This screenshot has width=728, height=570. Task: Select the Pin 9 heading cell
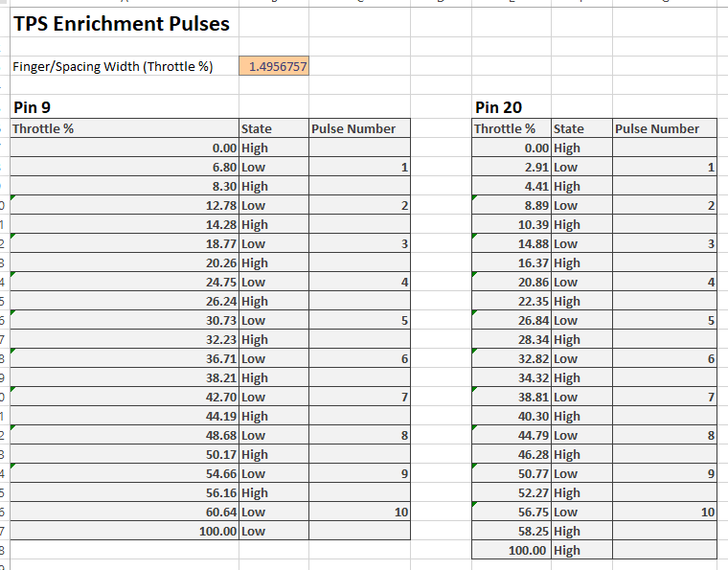(125, 107)
